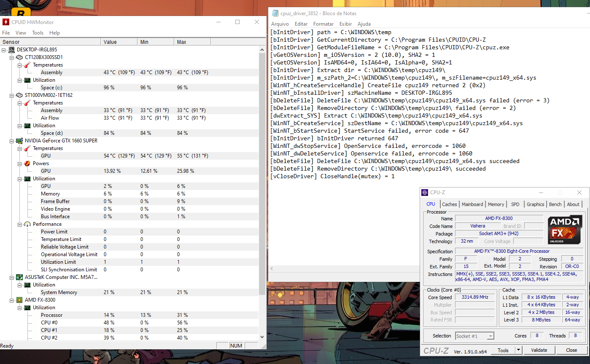Click the Notepad horizontal scrollbar left arrow
590x364 pixels.
pos(272,269)
